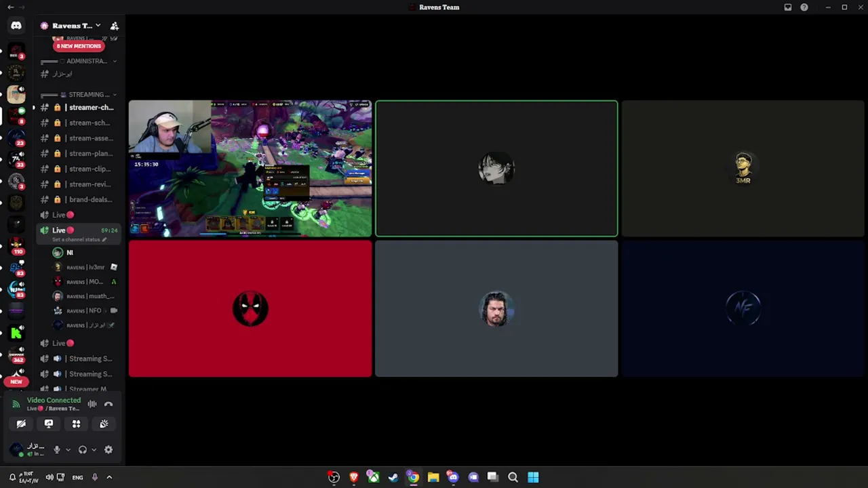Toggle noise suppression waveform icon
The width and height of the screenshot is (868, 488).
tap(92, 404)
